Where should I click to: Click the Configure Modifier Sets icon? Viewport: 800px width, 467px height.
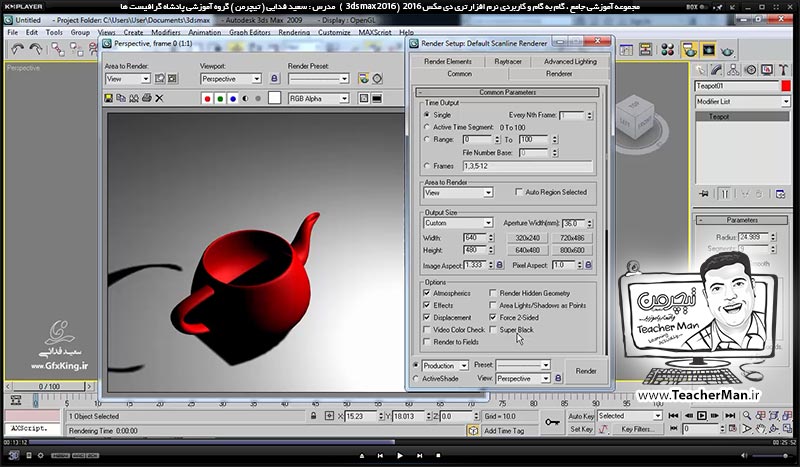[780, 194]
